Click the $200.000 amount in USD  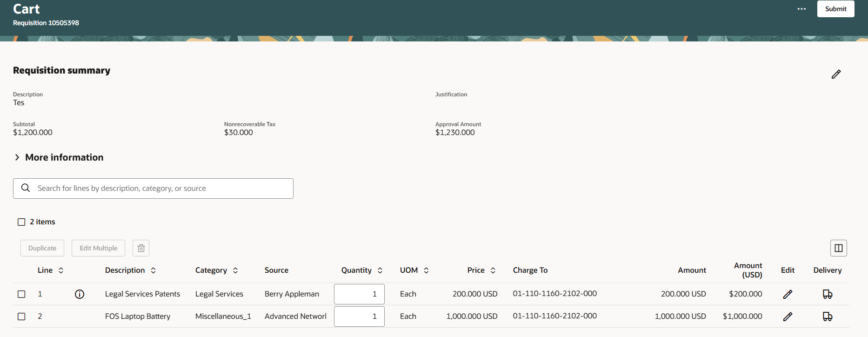point(746,294)
